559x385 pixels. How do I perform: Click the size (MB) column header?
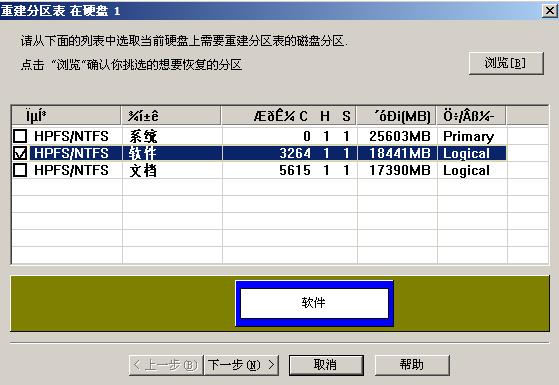point(396,116)
